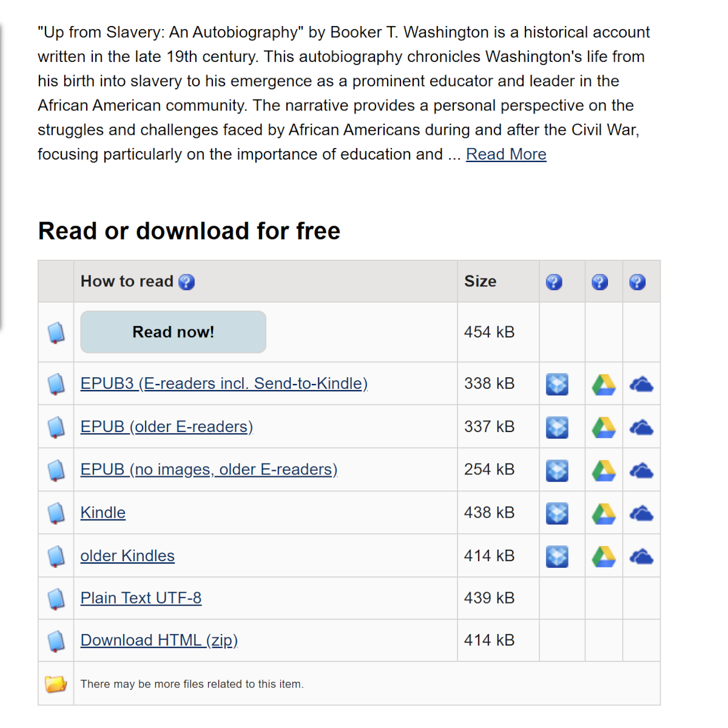Download EPUB (no images, older E-readers)

point(209,470)
